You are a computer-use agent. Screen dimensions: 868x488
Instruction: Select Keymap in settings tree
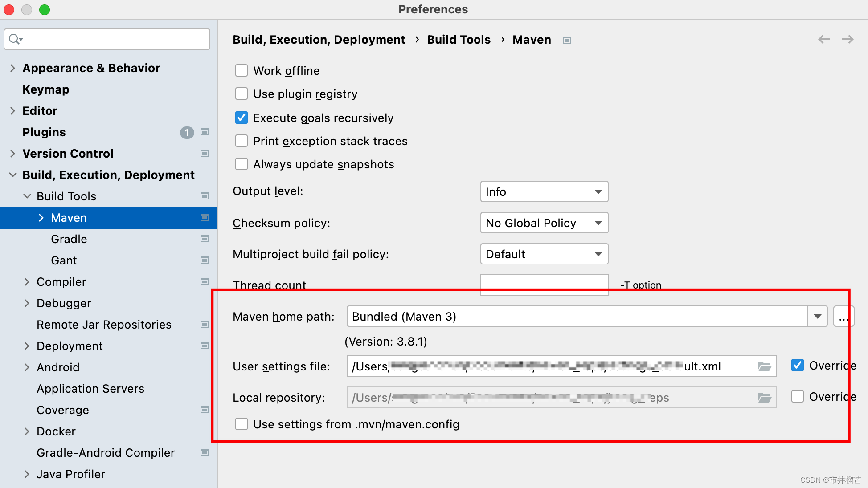46,89
